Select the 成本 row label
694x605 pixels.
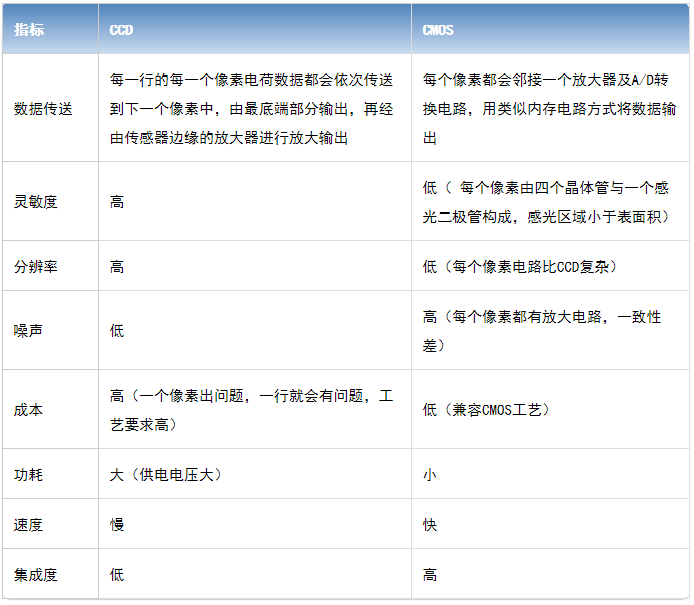28,410
